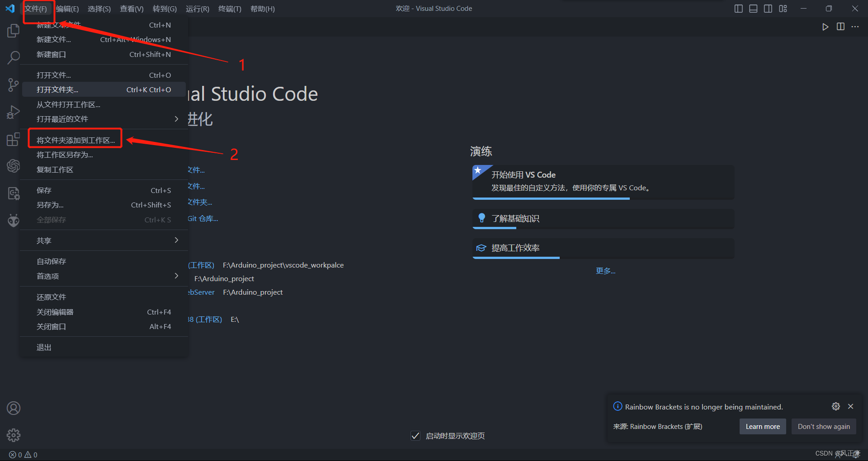Click the Don't show again button
This screenshot has width=868, height=461.
point(824,426)
